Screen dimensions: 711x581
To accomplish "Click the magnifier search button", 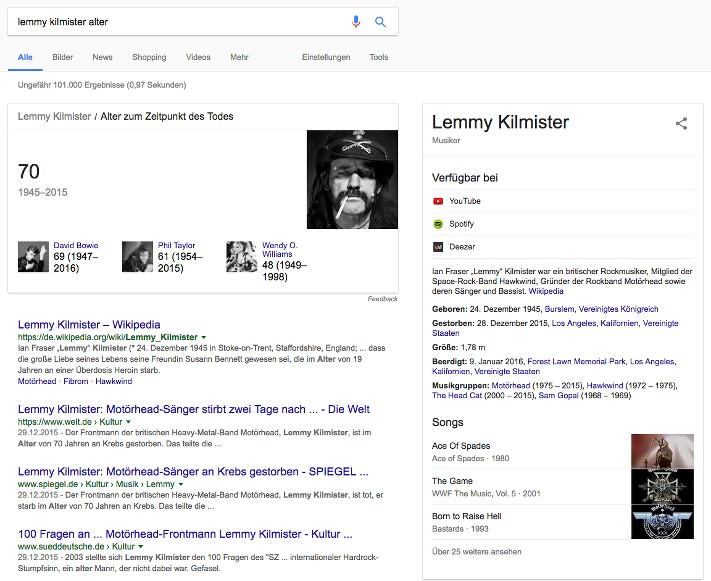I will tap(380, 21).
